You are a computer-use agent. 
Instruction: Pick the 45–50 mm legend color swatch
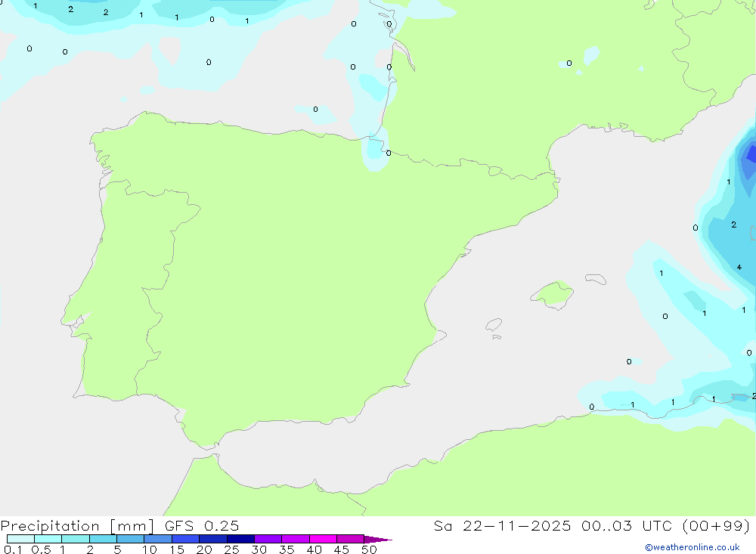(x=351, y=539)
